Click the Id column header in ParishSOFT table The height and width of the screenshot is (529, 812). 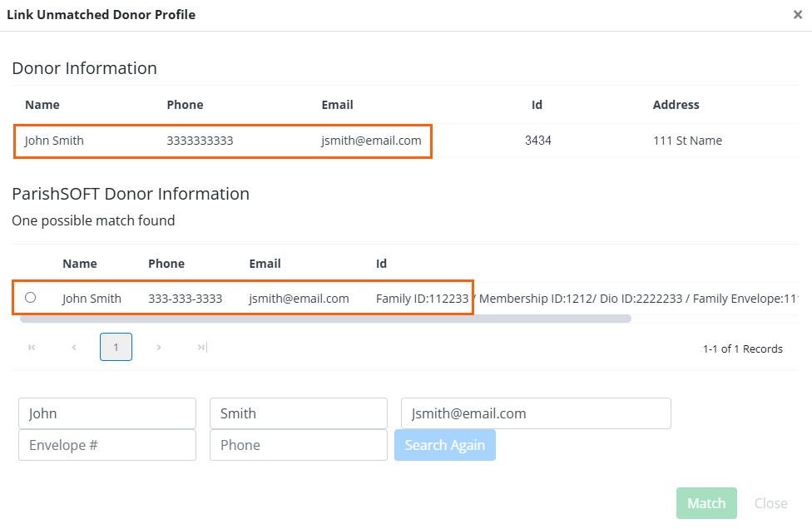point(381,264)
